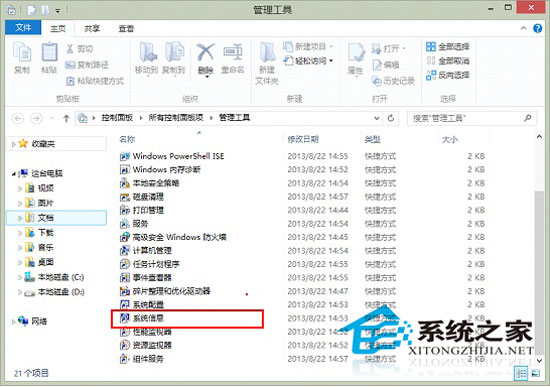Click the Up one level arrow

pos(66,118)
